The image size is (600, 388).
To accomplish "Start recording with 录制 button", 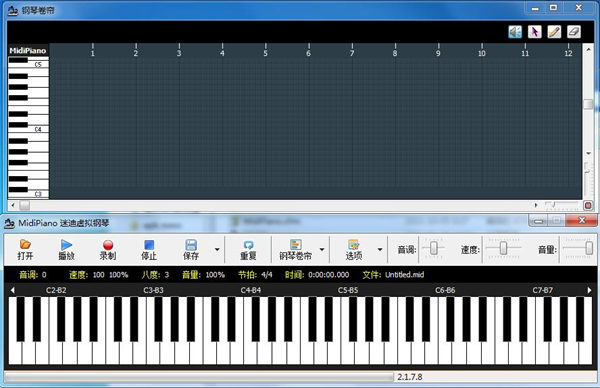I will (x=108, y=250).
